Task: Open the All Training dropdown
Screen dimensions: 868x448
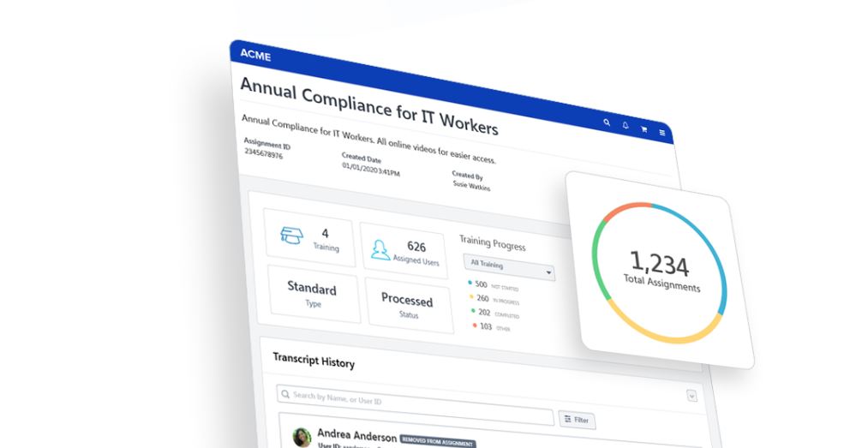Action: point(509,267)
